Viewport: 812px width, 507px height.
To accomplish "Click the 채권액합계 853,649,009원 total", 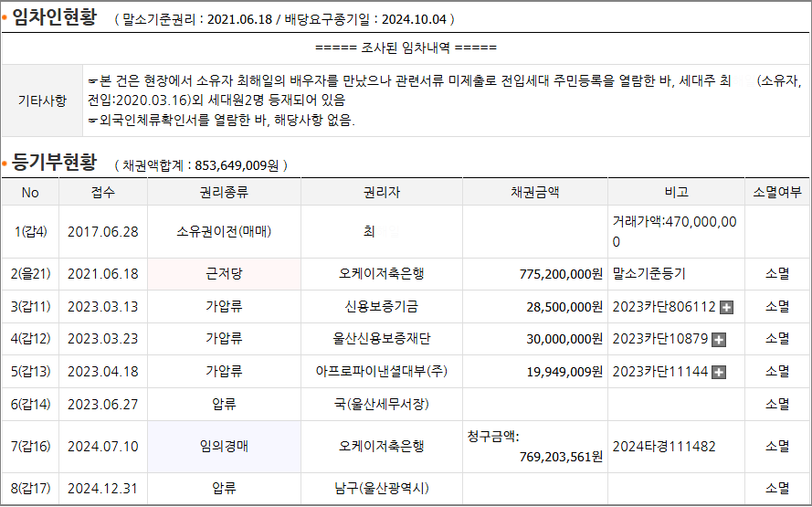I will 201,165.
